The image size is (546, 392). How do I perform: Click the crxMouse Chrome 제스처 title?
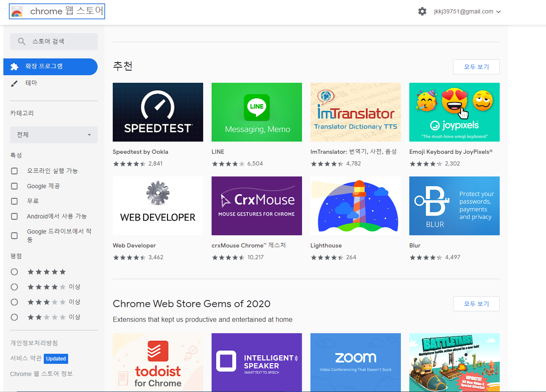249,245
